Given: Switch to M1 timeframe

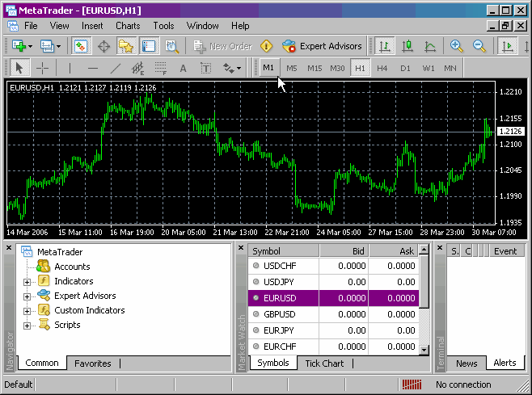Looking at the screenshot, I should click(x=268, y=68).
